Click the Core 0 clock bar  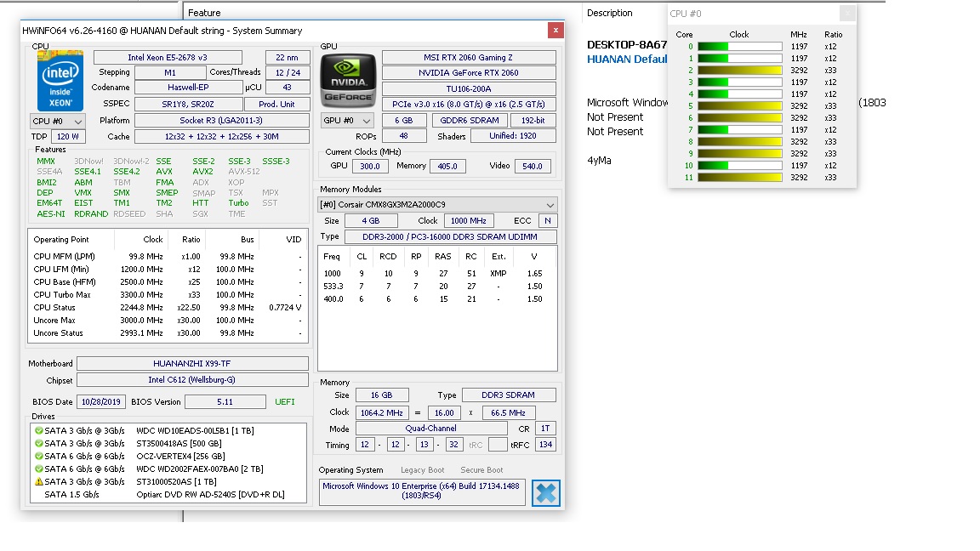740,46
